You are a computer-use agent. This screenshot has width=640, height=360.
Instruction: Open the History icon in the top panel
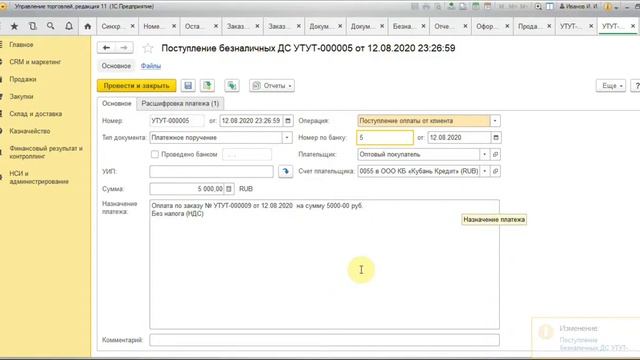coord(33,26)
